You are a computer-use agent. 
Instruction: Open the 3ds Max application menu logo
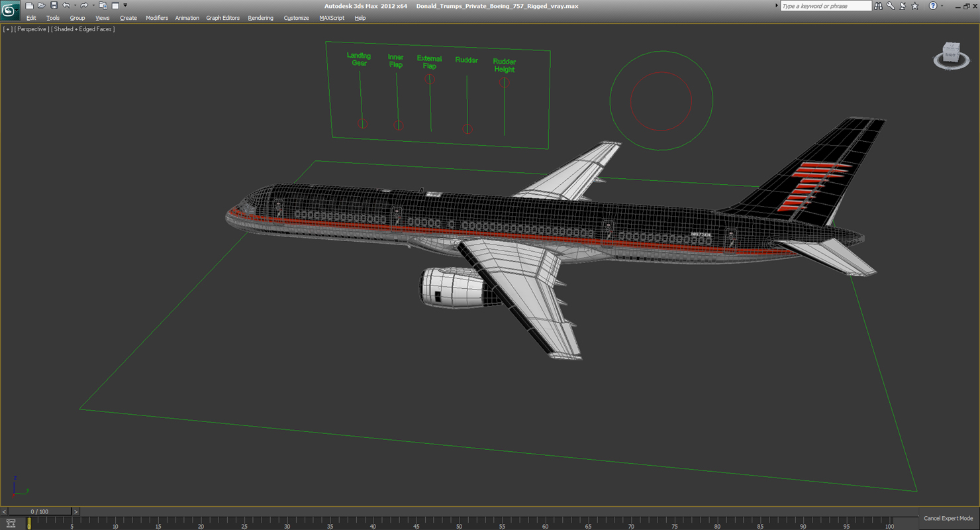pyautogui.click(x=10, y=11)
